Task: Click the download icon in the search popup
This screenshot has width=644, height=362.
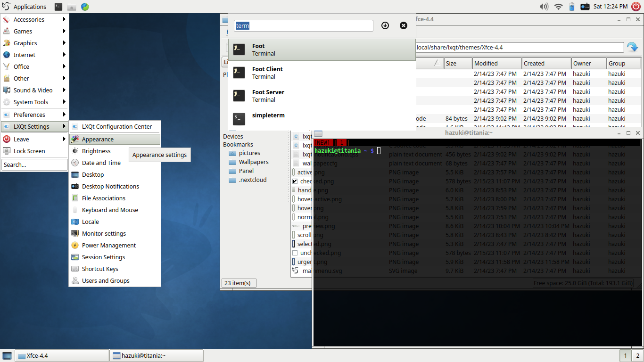Action: click(385, 25)
